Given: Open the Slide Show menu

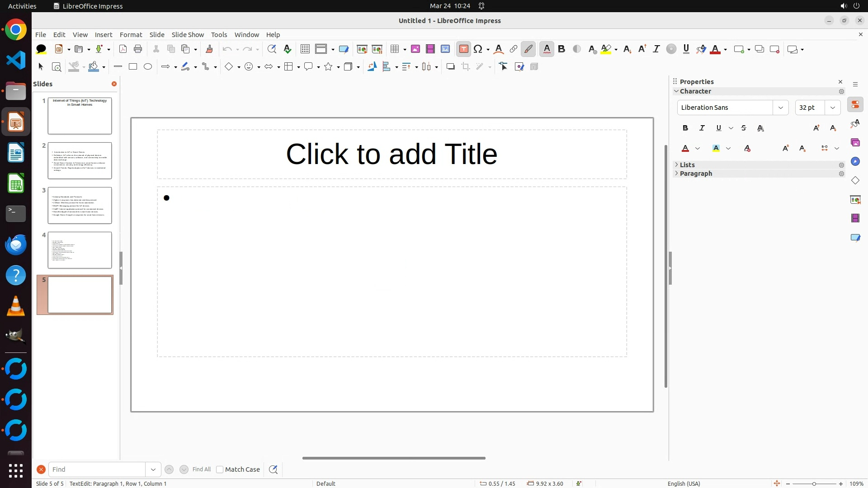Looking at the screenshot, I should [188, 35].
